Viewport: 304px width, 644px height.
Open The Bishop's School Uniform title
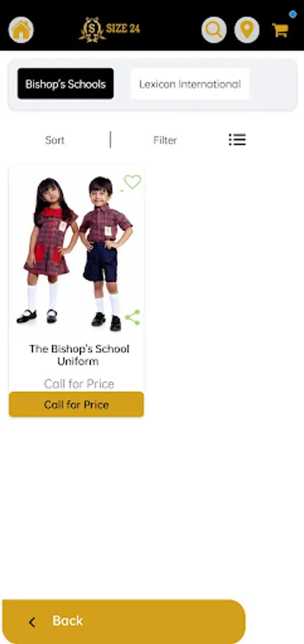point(79,355)
